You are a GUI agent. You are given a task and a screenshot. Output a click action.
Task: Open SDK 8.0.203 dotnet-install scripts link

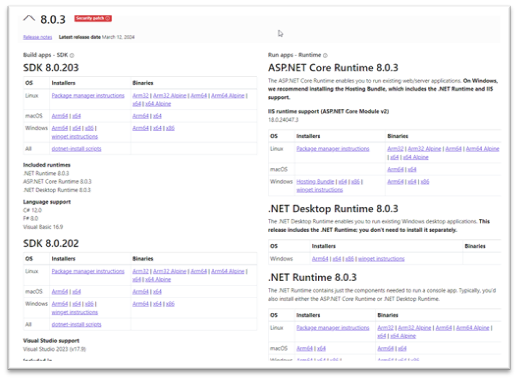(76, 149)
